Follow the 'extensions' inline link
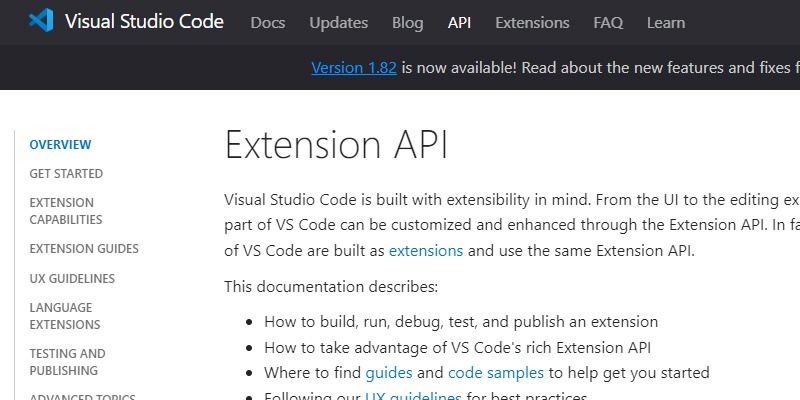Image resolution: width=800 pixels, height=400 pixels. point(426,251)
